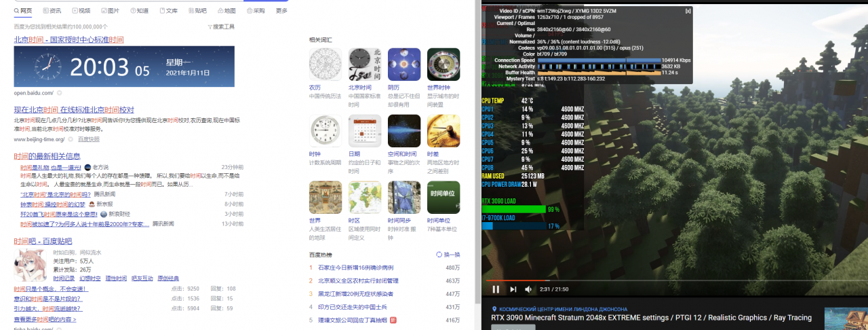
Task: Click the 农历 related-term icon
Action: click(x=325, y=65)
